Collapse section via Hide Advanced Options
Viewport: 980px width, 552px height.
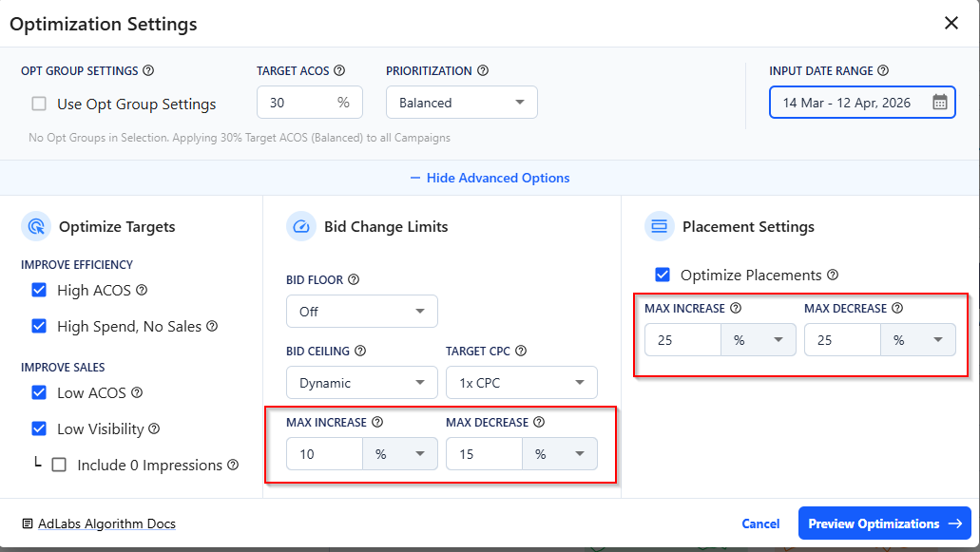(490, 178)
